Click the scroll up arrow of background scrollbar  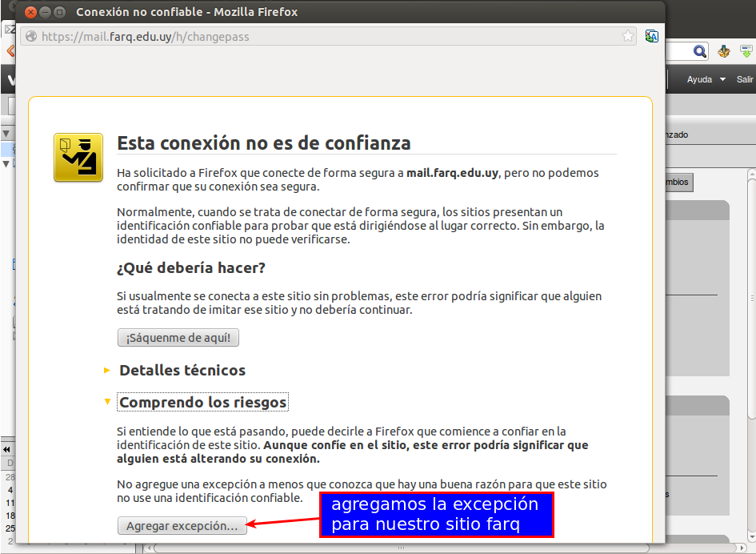(752, 173)
